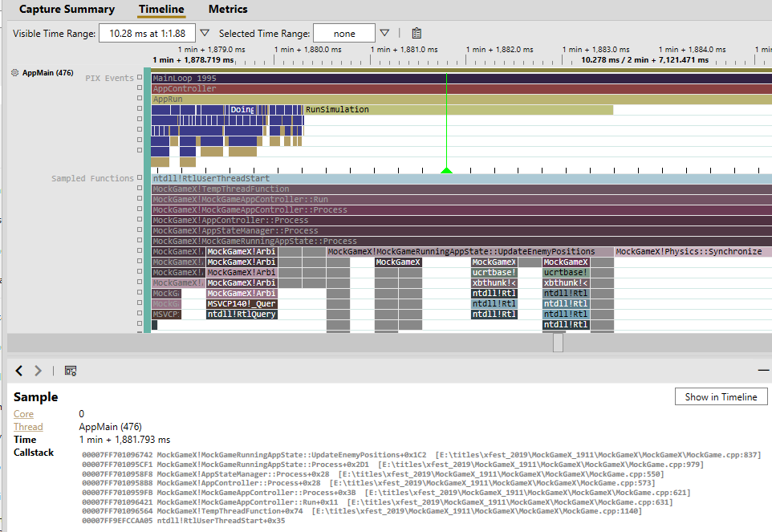Screen dimensions: 772x532
Task: Switch to the Timeline tab
Action: tap(161, 10)
